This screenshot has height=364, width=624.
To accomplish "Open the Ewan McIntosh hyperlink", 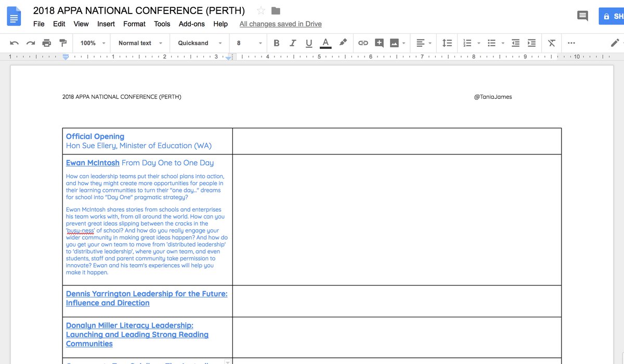I will point(93,163).
